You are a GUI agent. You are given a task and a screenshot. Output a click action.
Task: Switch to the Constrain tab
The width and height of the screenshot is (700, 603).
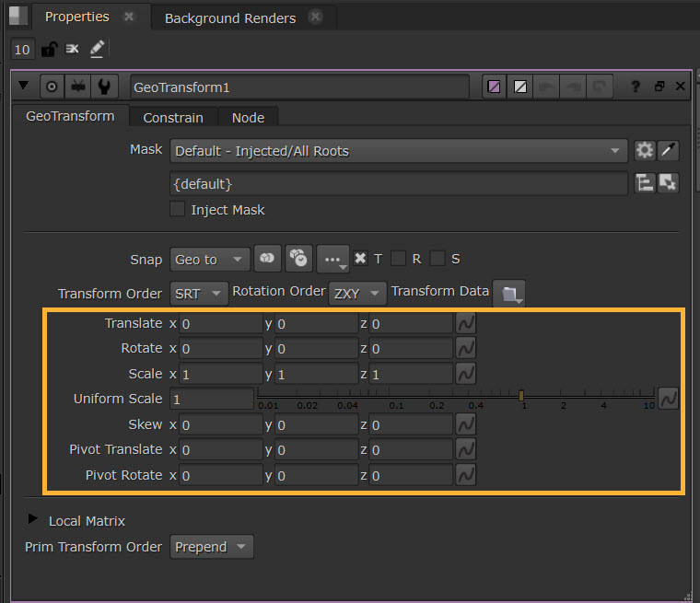click(x=173, y=118)
